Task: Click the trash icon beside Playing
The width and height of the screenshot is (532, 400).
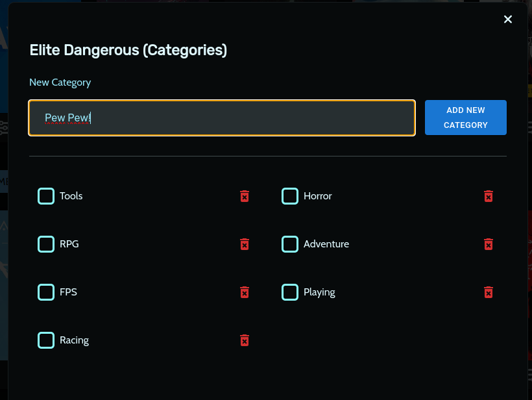Action: [x=489, y=292]
